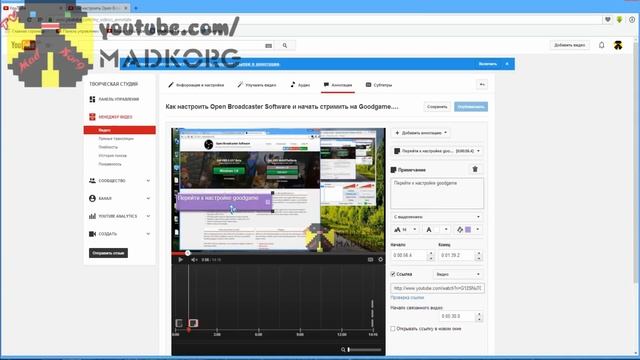This screenshot has width=640, height=360.
Task: Open Плейлисты in the sidebar
Action: (108, 147)
